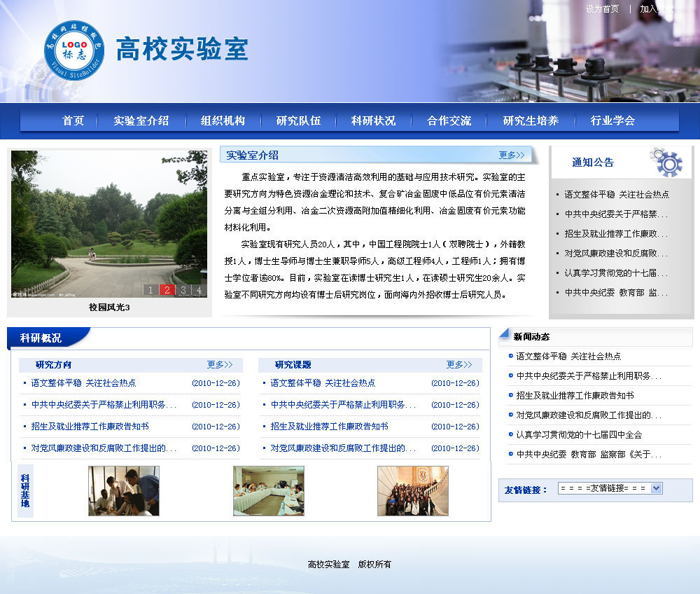Navigate to 合作交流 section
700x594 pixels.
[x=449, y=120]
